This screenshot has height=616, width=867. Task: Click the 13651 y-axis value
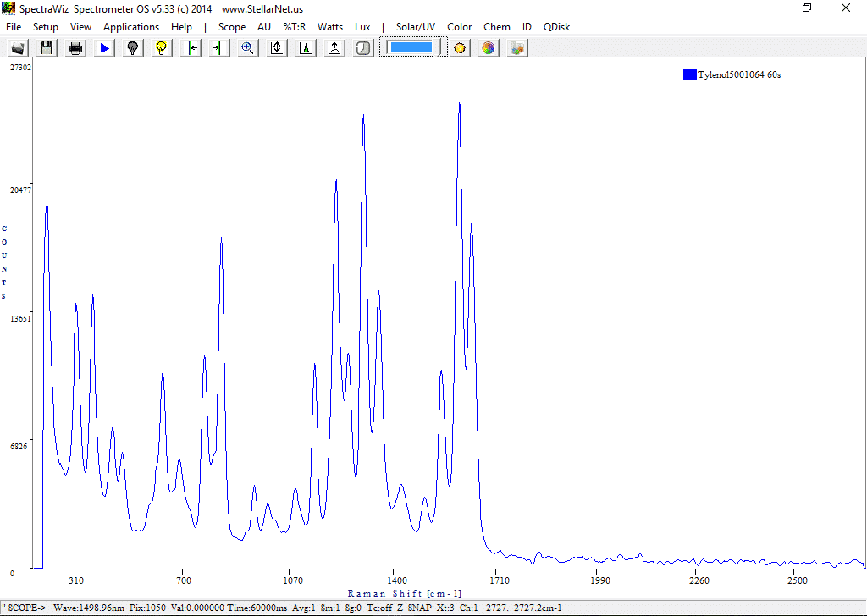point(21,319)
